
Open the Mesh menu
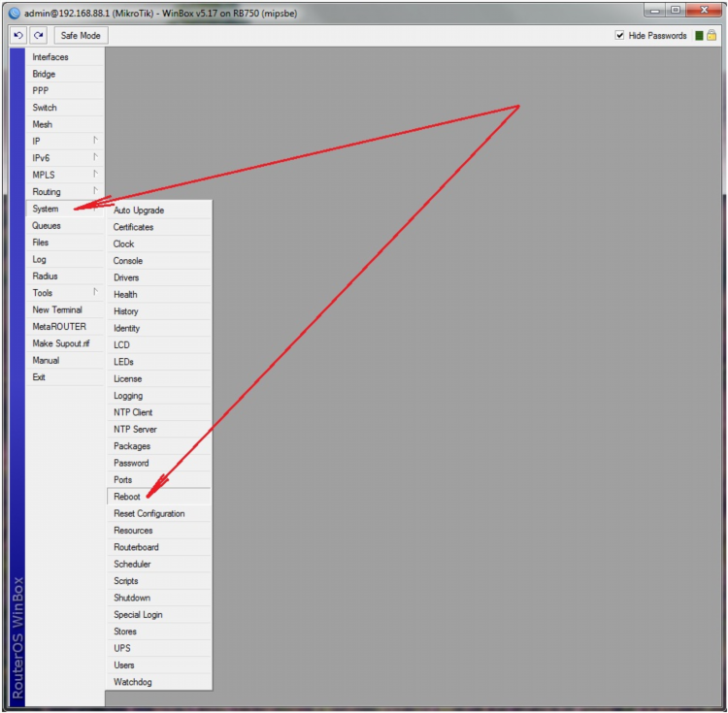(x=64, y=124)
